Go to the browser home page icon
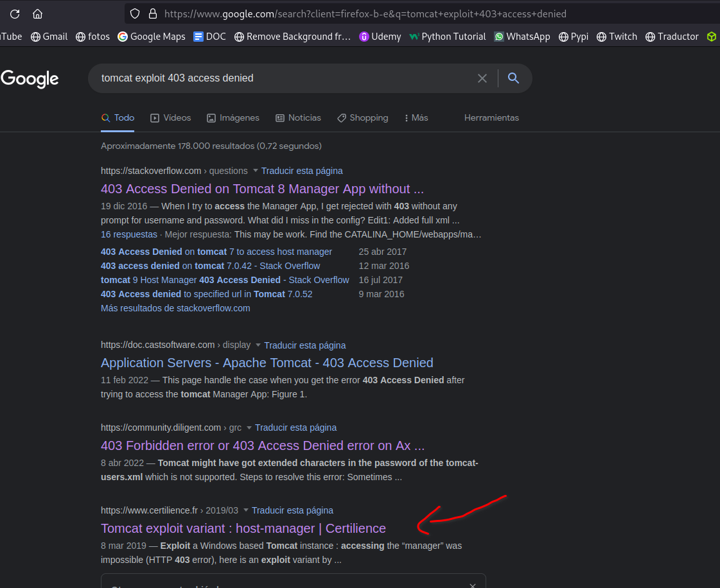Viewport: 720px width, 588px height. pyautogui.click(x=38, y=13)
